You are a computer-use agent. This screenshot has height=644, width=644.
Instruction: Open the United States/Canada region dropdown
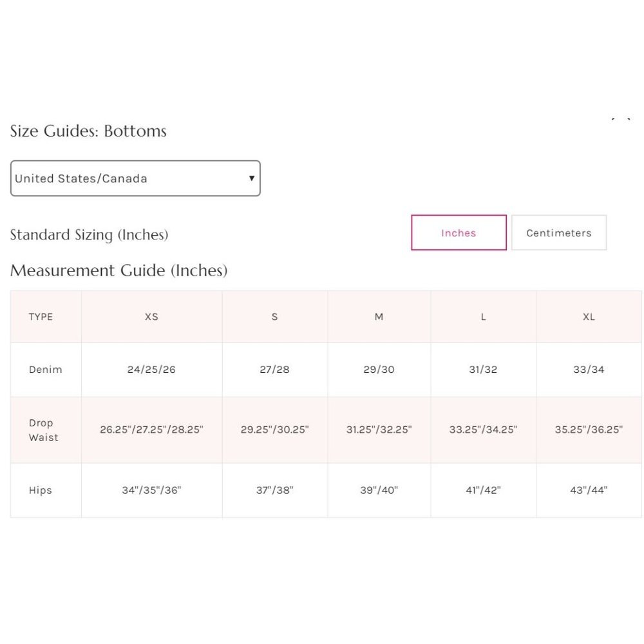135,178
